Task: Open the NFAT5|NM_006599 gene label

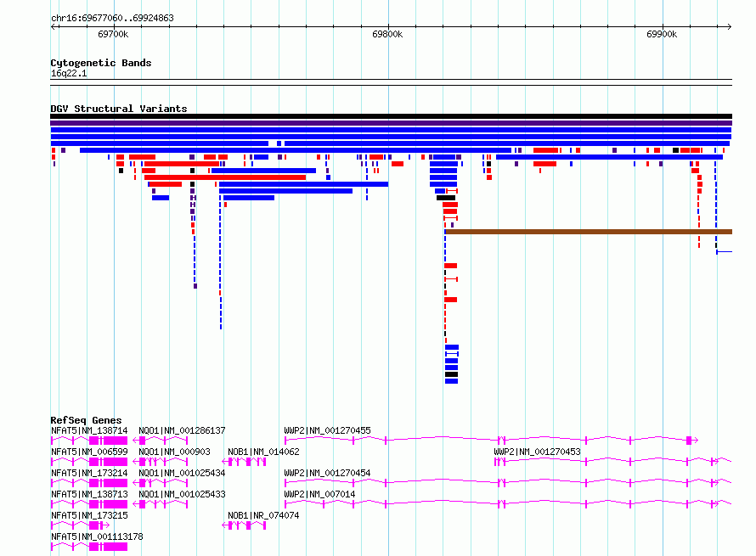Action: 89,452
